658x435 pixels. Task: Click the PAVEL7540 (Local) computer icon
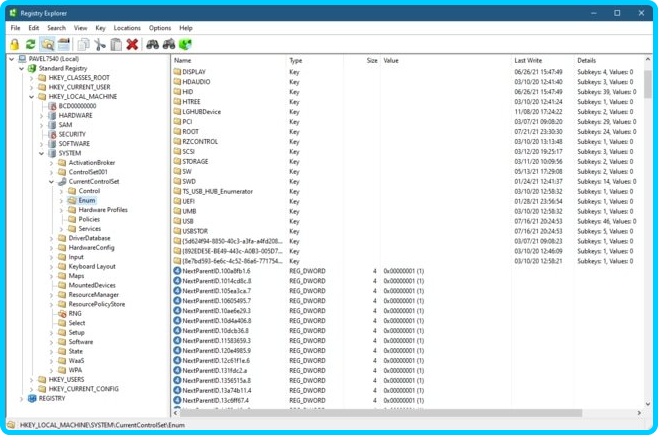coord(23,59)
